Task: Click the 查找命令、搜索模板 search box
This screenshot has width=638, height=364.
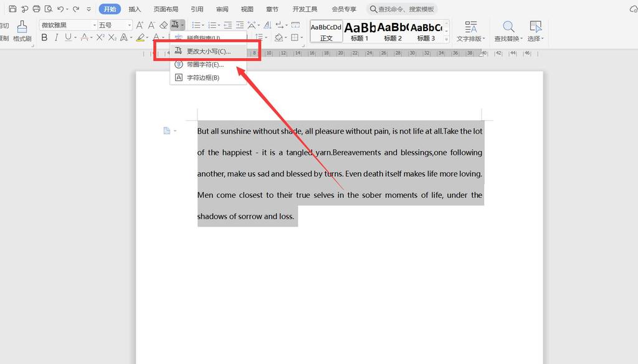Action: click(405, 9)
